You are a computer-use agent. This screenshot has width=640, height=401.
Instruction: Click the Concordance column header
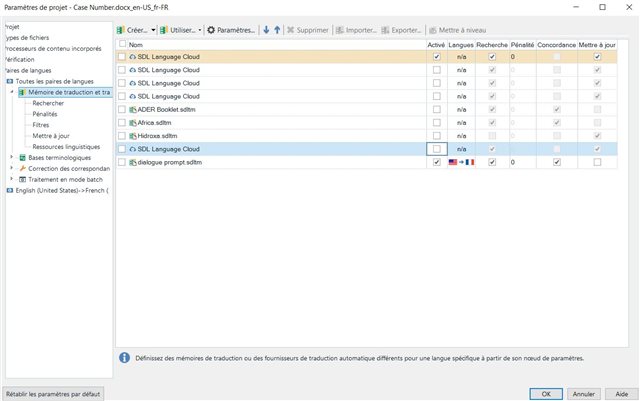[557, 45]
